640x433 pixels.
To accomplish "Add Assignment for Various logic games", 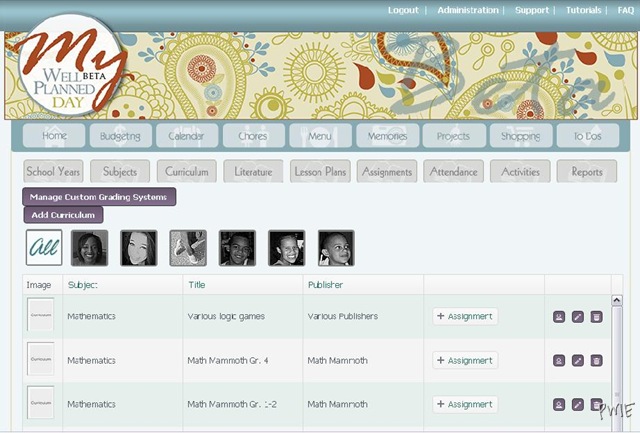I will coord(465,316).
